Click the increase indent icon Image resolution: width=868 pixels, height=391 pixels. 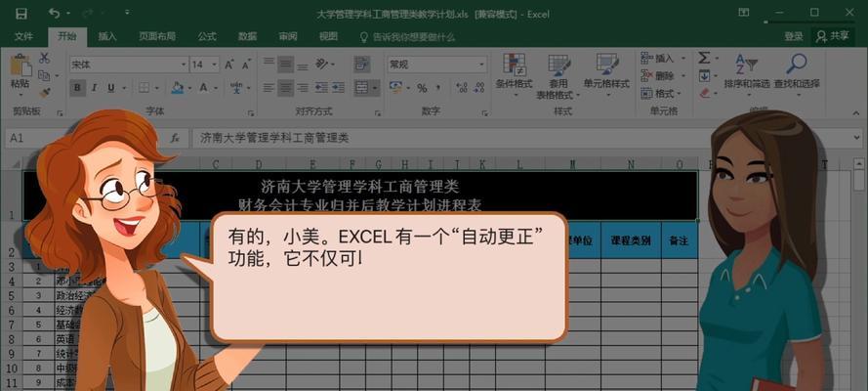338,88
